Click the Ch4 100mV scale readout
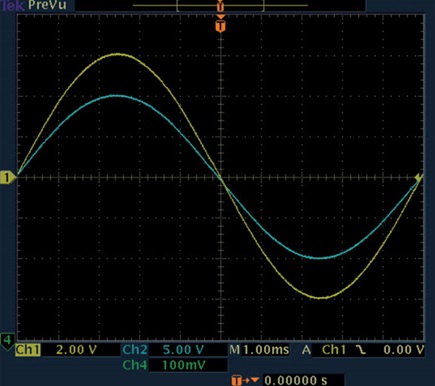435x386 pixels. click(183, 365)
